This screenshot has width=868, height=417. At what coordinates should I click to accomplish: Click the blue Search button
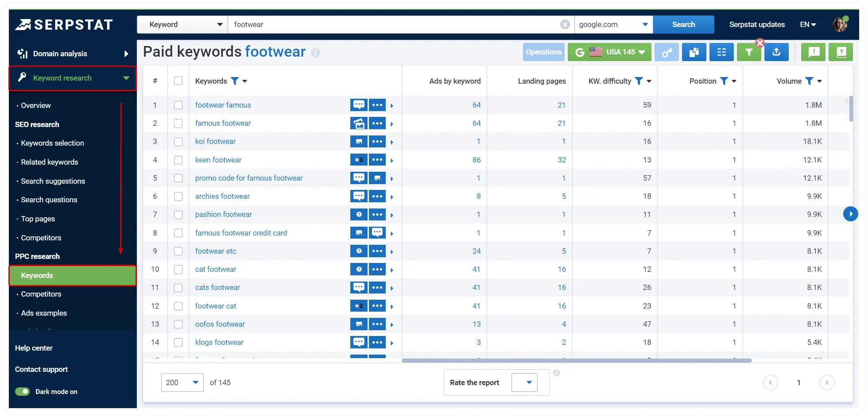[x=683, y=24]
